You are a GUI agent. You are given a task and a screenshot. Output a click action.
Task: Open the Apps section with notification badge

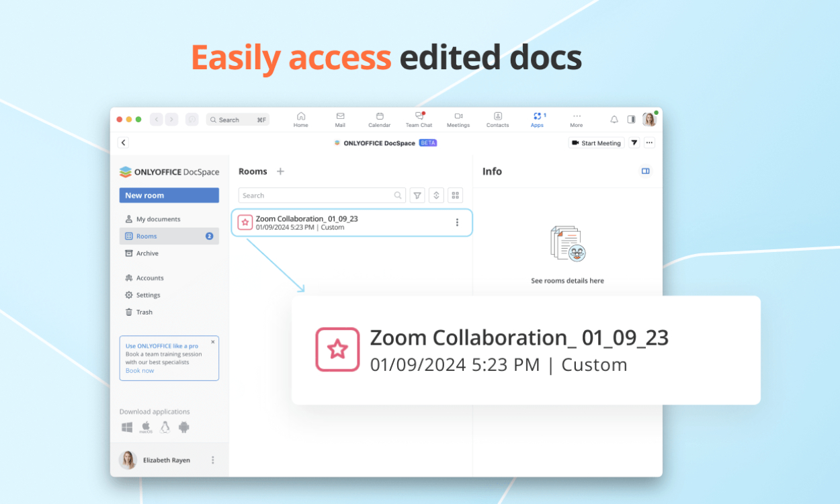pos(537,119)
